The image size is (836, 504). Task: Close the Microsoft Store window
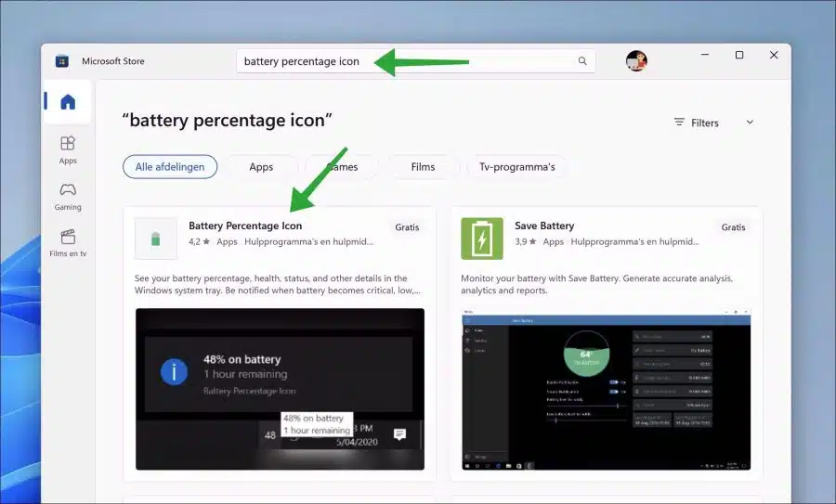click(774, 55)
